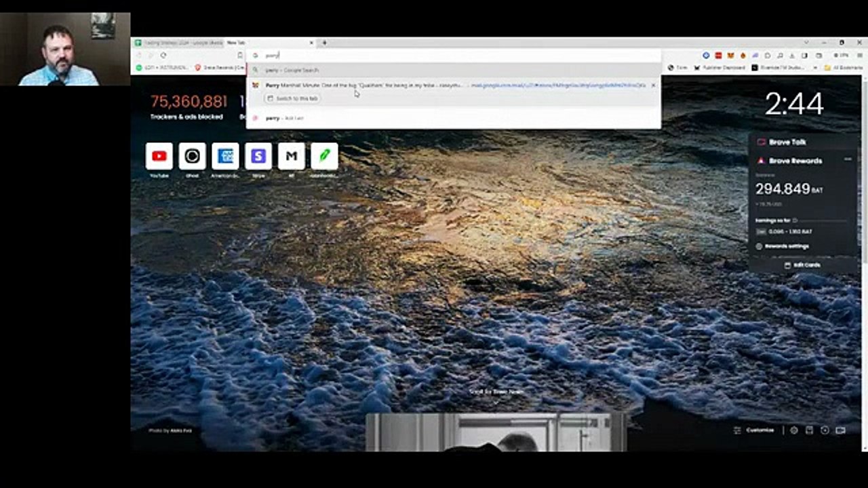Click the presenter webcam thumbnail
This screenshot has width=868, height=488.
pyautogui.click(x=65, y=49)
